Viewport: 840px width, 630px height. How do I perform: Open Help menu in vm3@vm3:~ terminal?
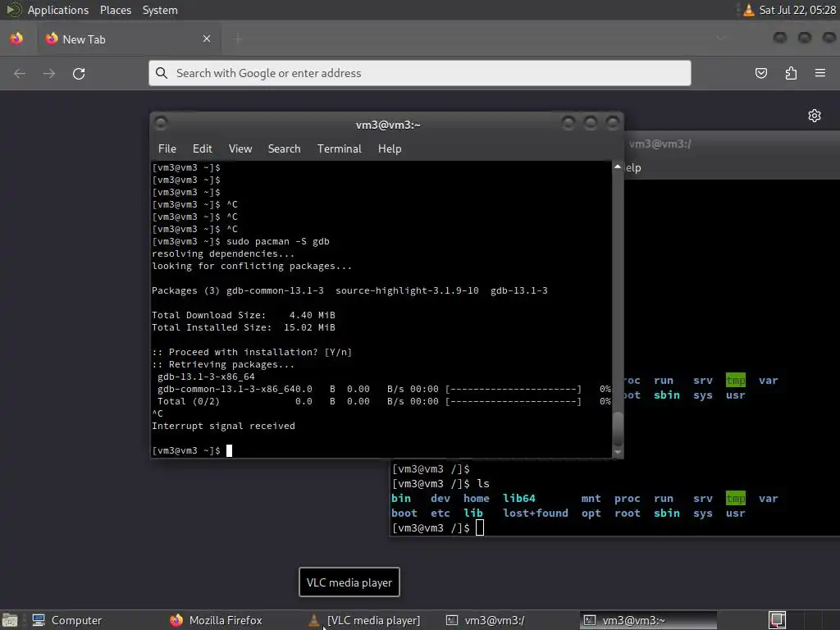click(x=390, y=149)
